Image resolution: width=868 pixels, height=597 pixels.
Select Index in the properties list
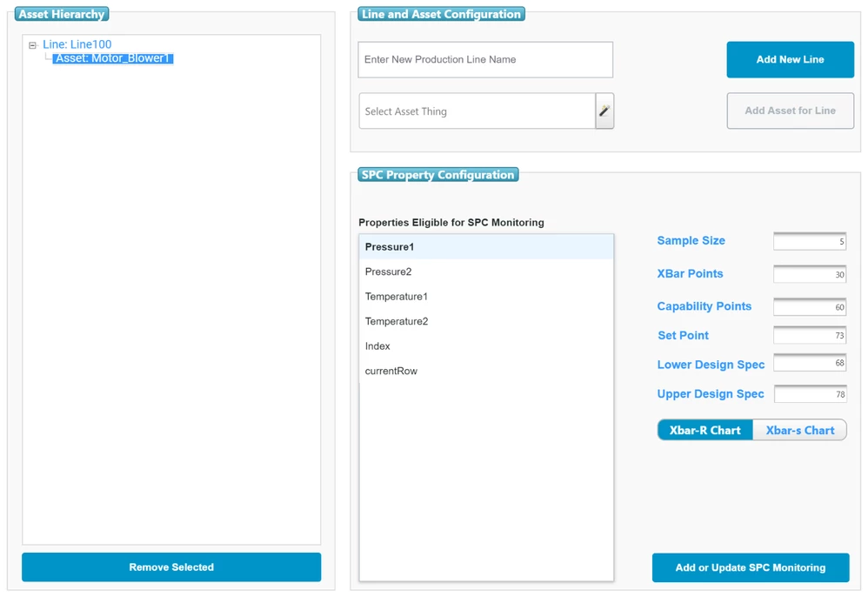[486, 346]
